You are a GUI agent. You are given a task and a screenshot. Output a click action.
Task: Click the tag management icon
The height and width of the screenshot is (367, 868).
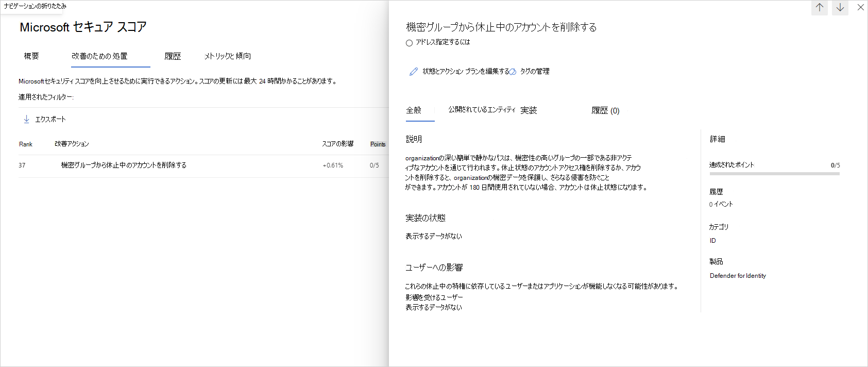point(513,72)
